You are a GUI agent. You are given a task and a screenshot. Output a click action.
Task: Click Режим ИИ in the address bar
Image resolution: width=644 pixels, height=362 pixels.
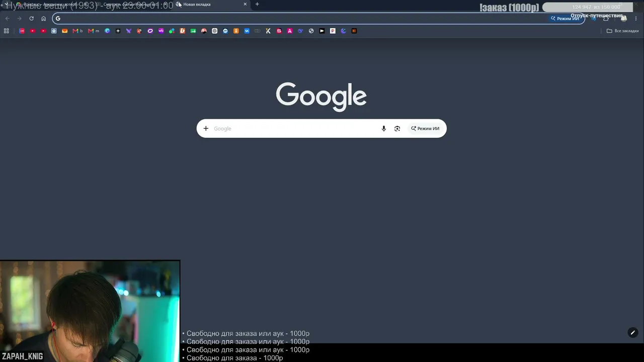pyautogui.click(x=566, y=19)
